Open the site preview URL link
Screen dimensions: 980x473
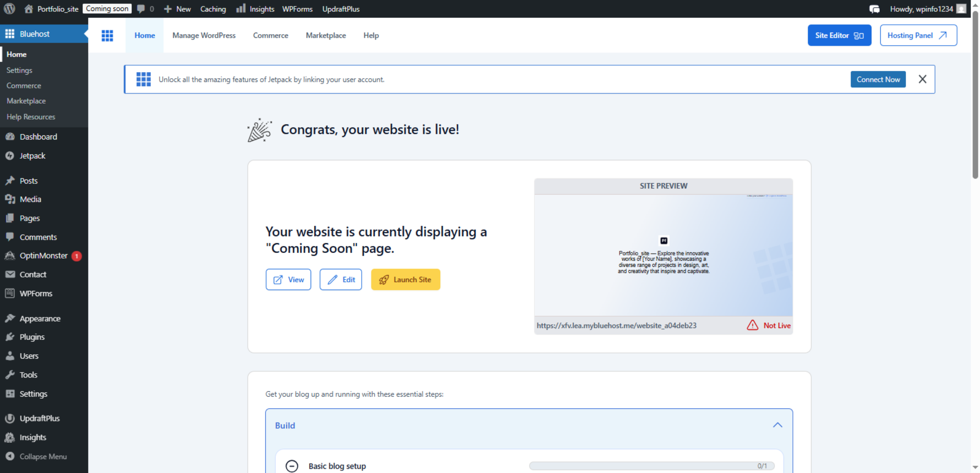[616, 325]
